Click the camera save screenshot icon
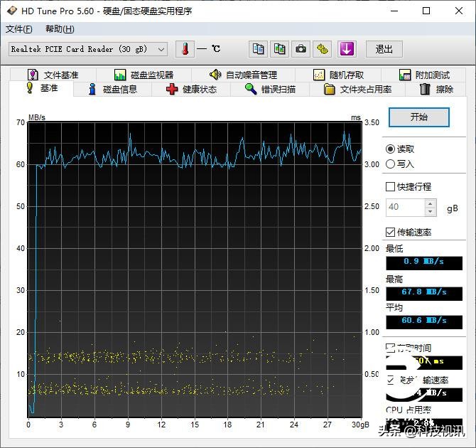This screenshot has height=448, width=476. (301, 49)
